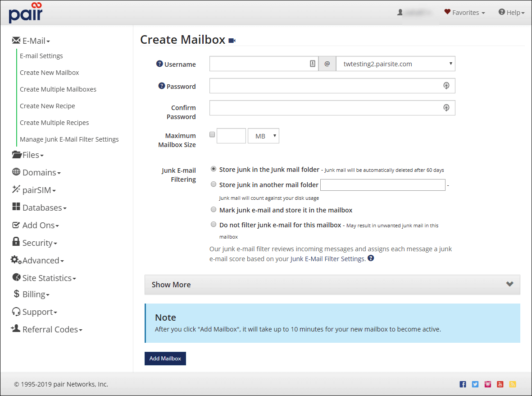Click the Show More chevron arrow
The height and width of the screenshot is (396, 532).
coord(509,284)
